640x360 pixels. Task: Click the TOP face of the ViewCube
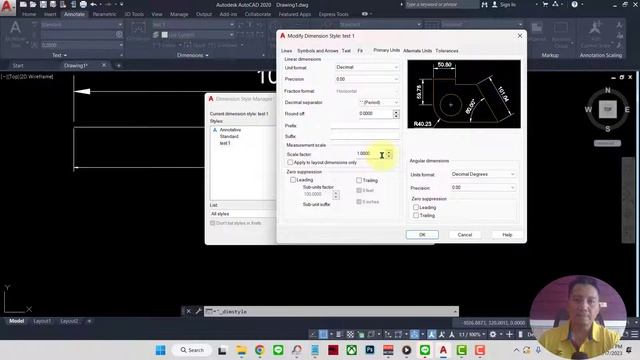click(x=608, y=109)
